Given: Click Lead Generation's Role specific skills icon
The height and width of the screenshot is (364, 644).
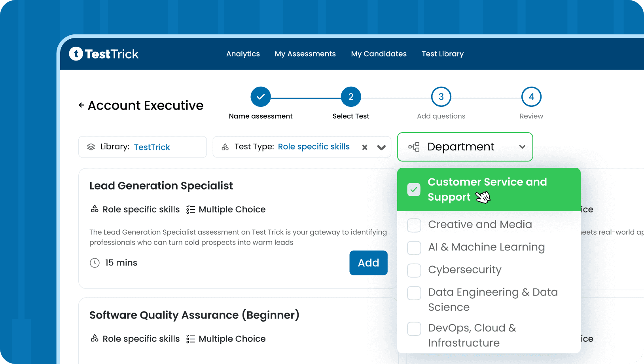Looking at the screenshot, I should point(95,209).
